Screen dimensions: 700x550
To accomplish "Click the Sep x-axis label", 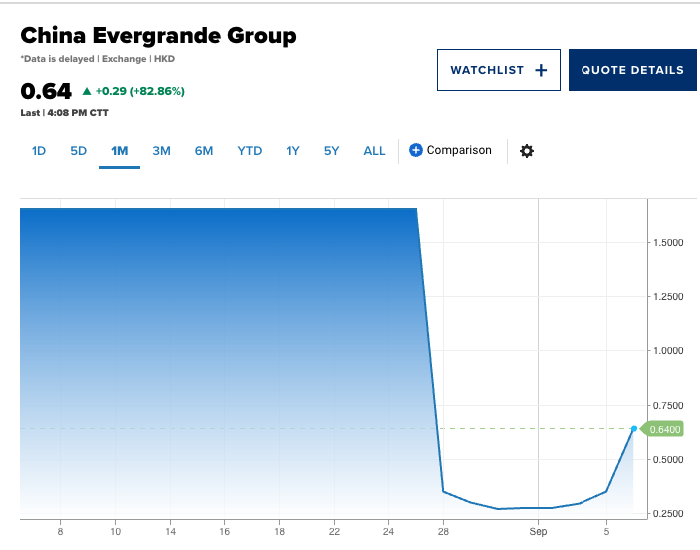I will 538,531.
